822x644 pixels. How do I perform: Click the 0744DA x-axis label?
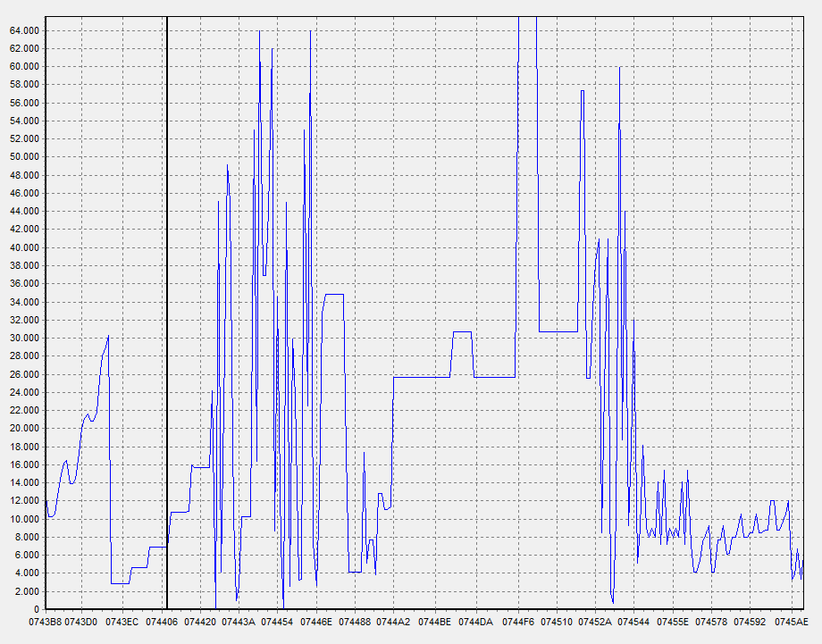(x=476, y=622)
